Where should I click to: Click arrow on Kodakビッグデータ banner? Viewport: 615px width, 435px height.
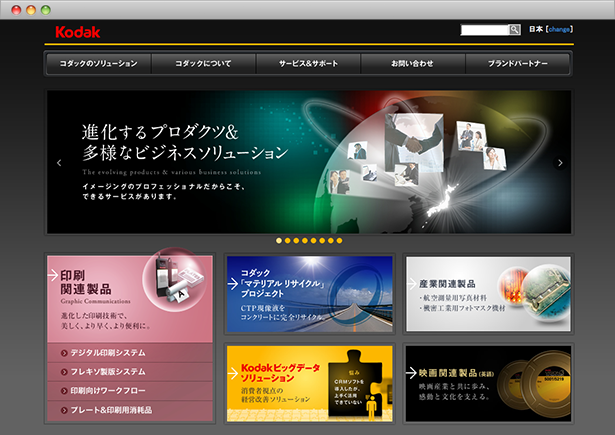[x=233, y=373]
